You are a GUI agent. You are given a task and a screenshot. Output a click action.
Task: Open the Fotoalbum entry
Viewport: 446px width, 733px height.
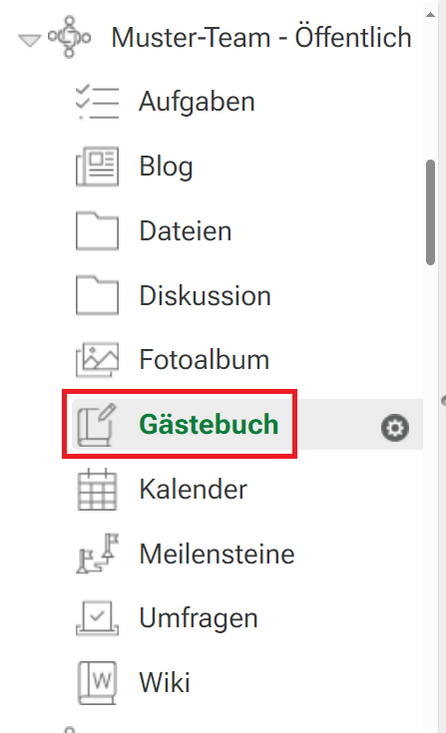(x=204, y=359)
